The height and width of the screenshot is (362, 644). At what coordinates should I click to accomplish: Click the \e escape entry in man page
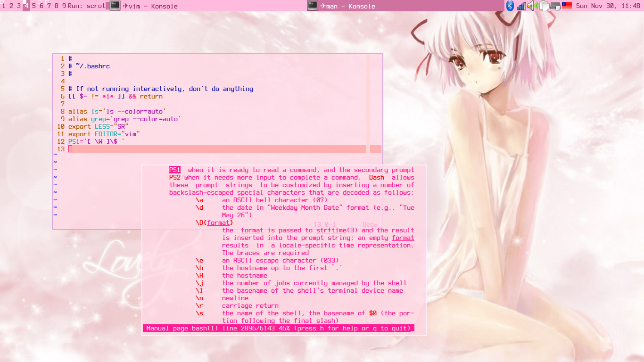coord(199,261)
